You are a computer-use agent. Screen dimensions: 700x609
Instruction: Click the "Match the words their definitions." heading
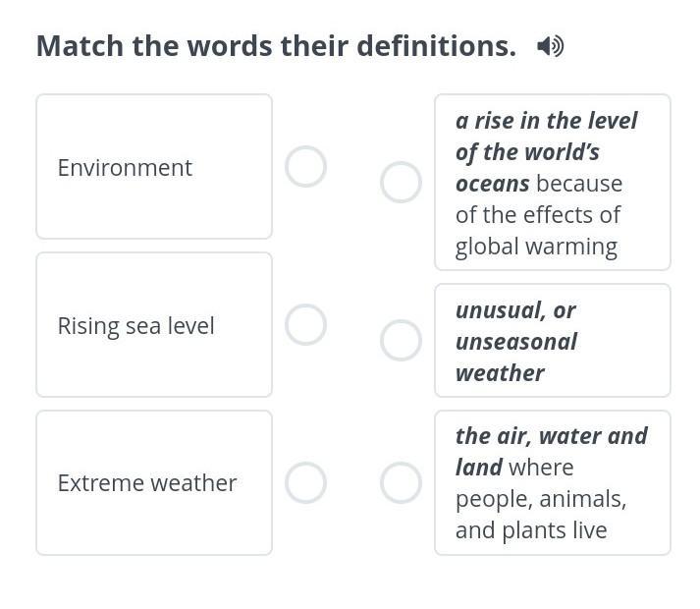coord(276,46)
